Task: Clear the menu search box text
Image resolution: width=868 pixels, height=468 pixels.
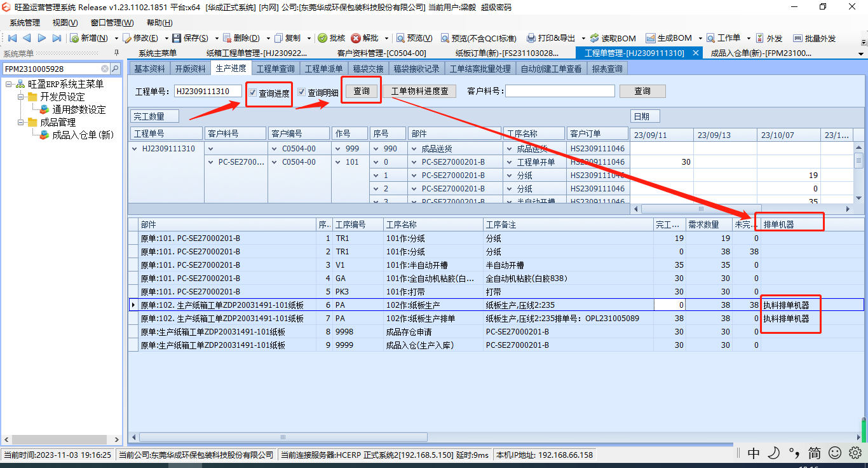Action: (105, 69)
